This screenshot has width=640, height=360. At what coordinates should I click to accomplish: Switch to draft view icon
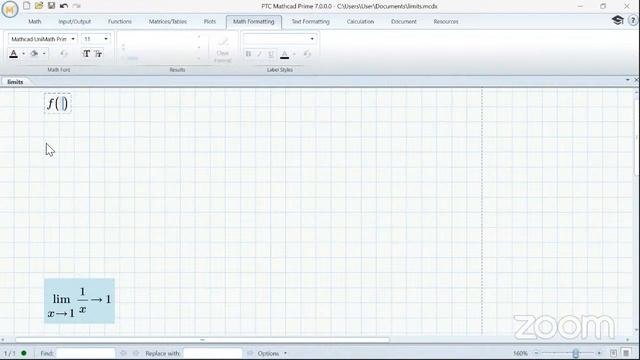(x=626, y=353)
